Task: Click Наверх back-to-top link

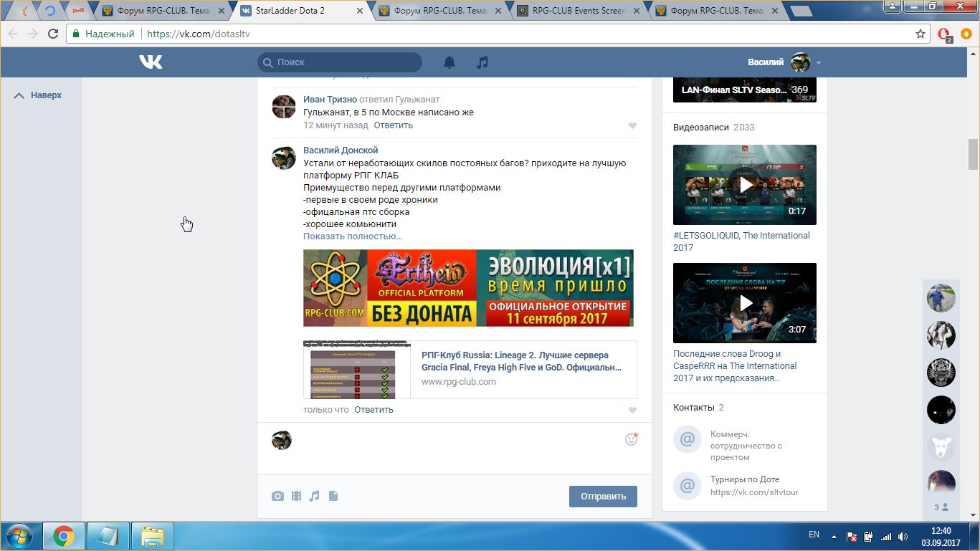Action: [x=38, y=95]
